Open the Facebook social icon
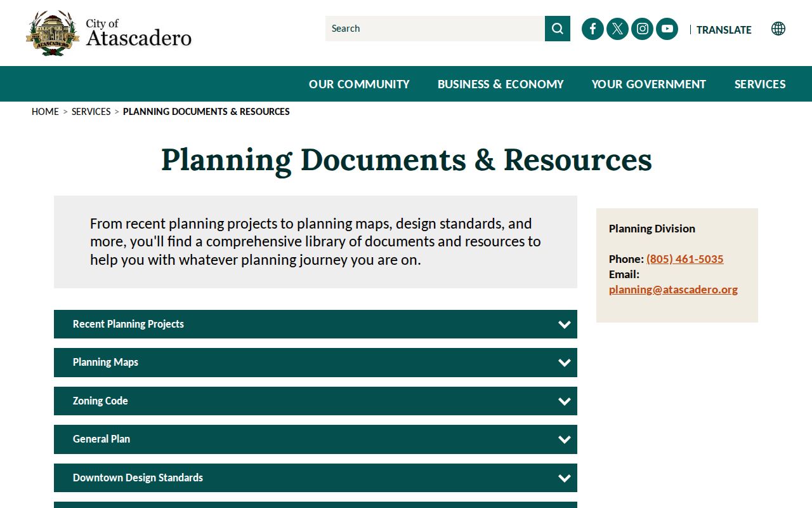Screen dimensions: 812x508 tap(593, 29)
